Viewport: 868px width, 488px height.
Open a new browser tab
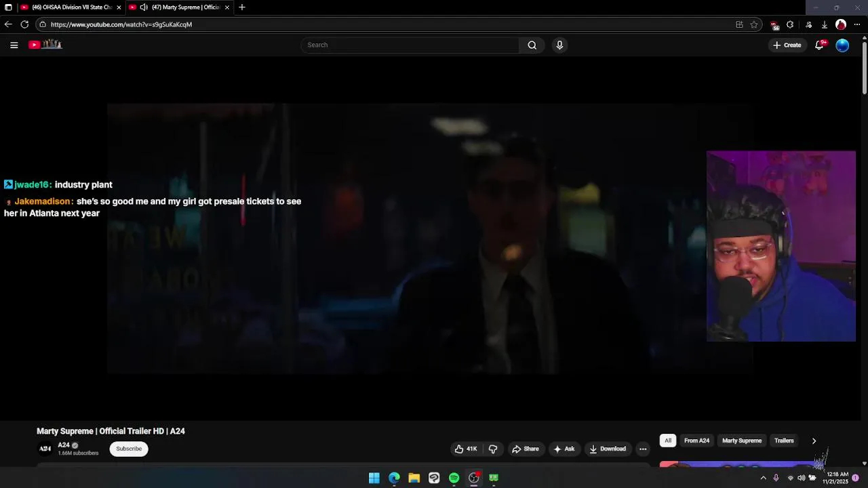point(242,7)
